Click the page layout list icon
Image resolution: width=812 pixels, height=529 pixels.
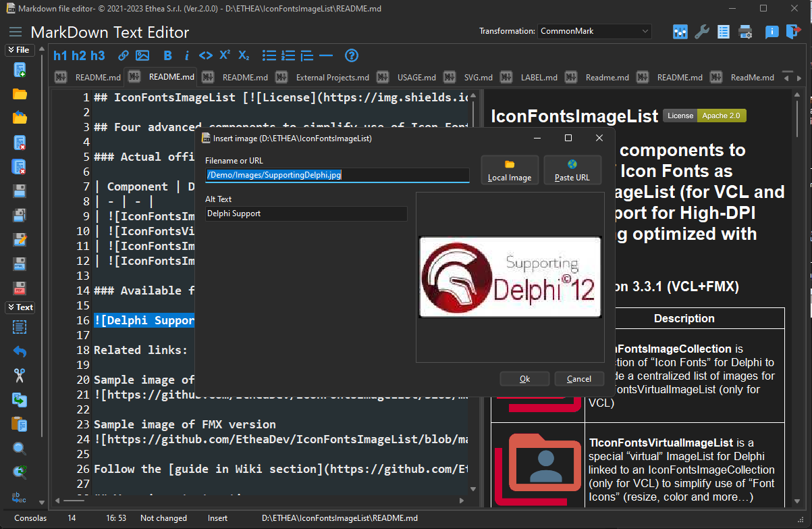tap(724, 32)
